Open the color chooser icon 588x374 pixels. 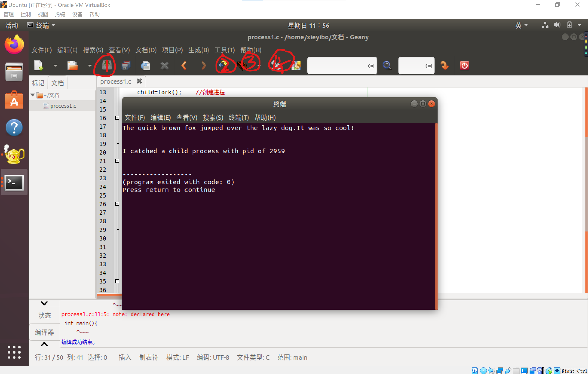(x=296, y=66)
